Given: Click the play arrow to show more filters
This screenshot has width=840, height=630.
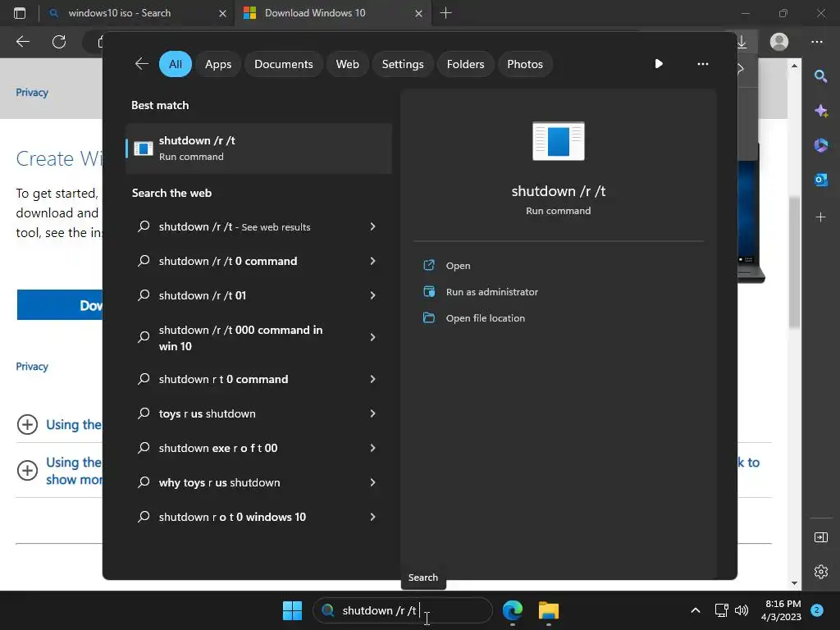Looking at the screenshot, I should click(659, 64).
